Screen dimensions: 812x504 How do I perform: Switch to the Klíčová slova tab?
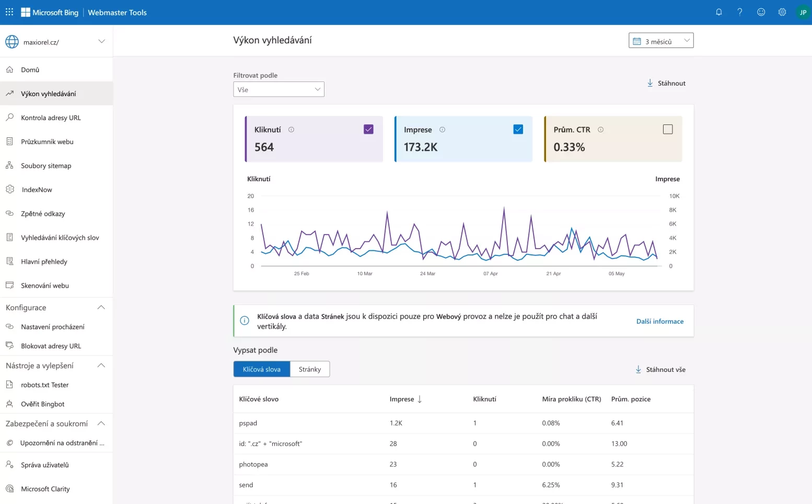(x=262, y=369)
